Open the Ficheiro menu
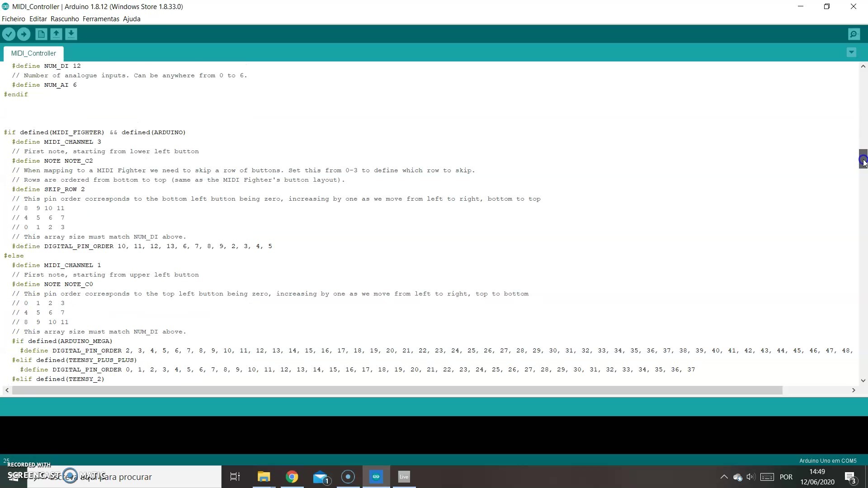868x488 pixels. point(13,19)
